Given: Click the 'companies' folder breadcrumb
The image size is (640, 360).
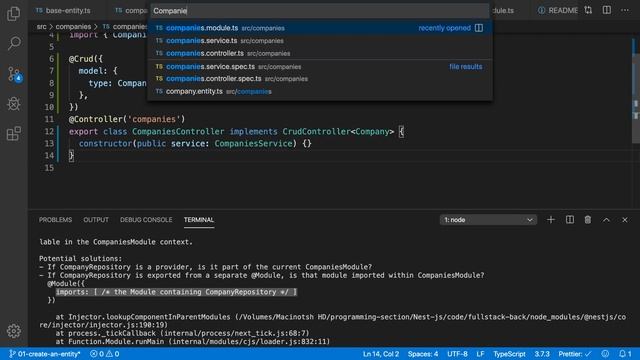Looking at the screenshot, I should pos(73,27).
